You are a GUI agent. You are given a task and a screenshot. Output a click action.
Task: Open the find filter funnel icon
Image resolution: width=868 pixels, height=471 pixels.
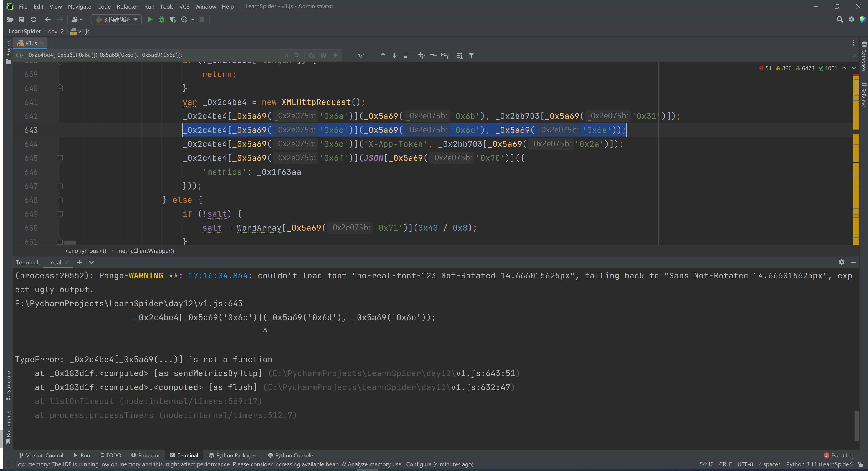(472, 55)
